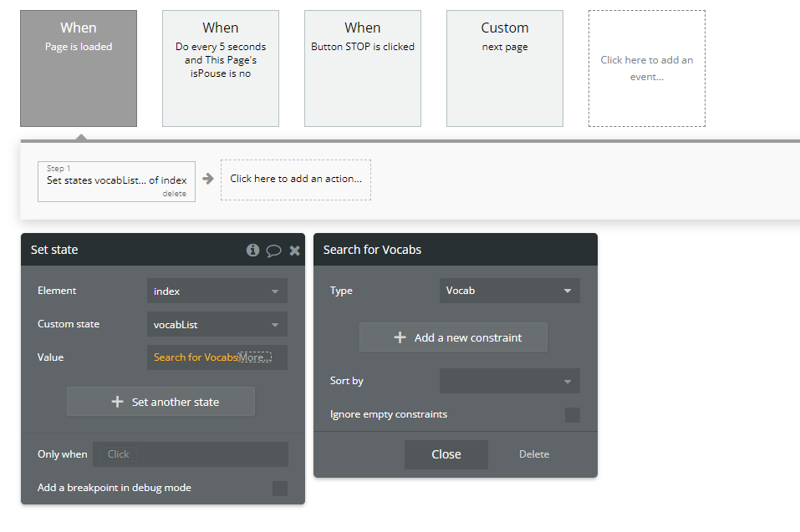Select the Do every 5 seconds event
The width and height of the screenshot is (800, 532).
click(x=221, y=68)
